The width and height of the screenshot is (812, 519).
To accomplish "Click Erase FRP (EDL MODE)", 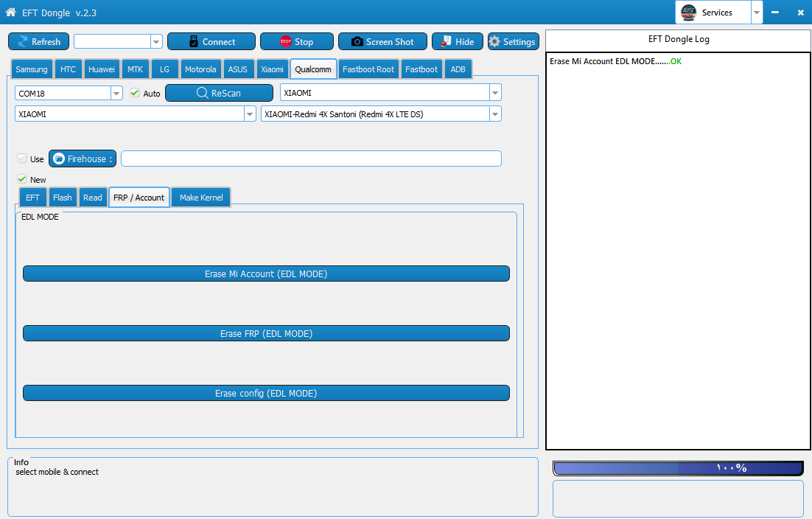I will tap(266, 333).
